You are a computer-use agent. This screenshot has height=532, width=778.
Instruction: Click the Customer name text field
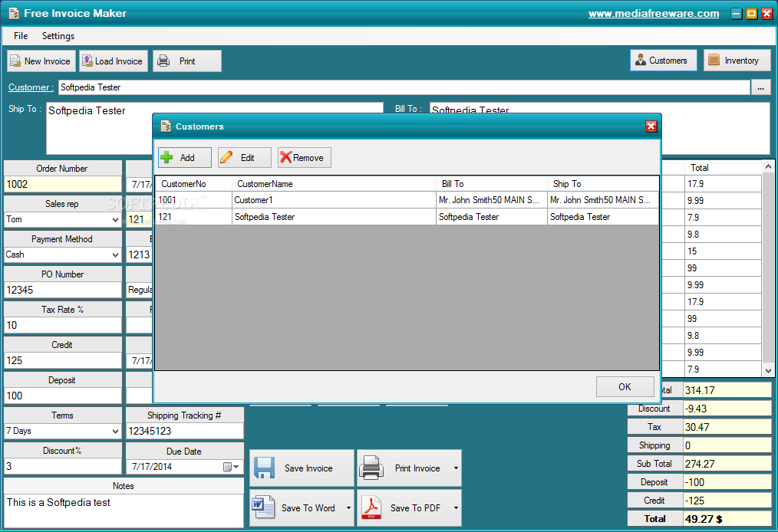point(404,87)
